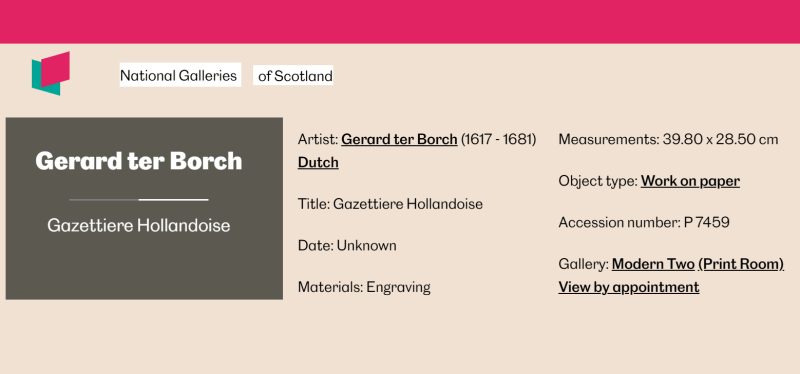Click the Materials: Engraving text
The width and height of the screenshot is (800, 374).
(x=364, y=287)
